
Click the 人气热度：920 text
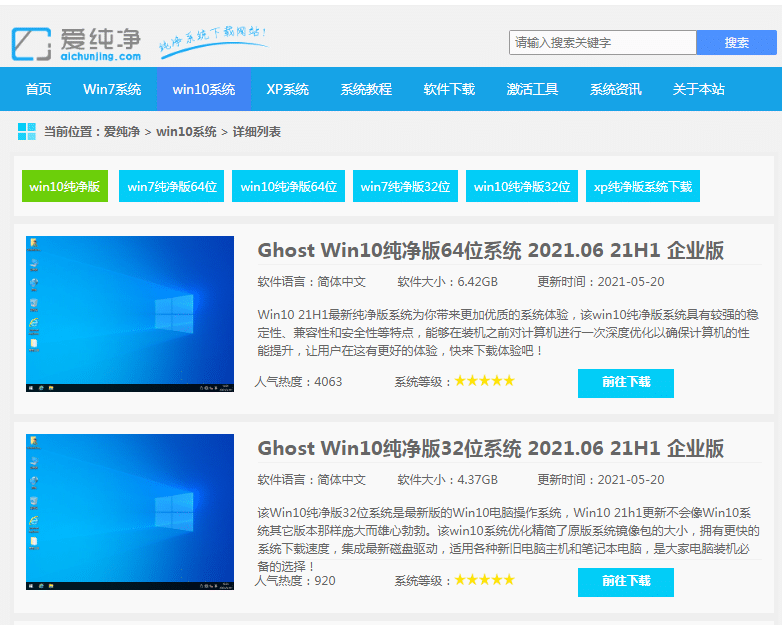point(295,581)
